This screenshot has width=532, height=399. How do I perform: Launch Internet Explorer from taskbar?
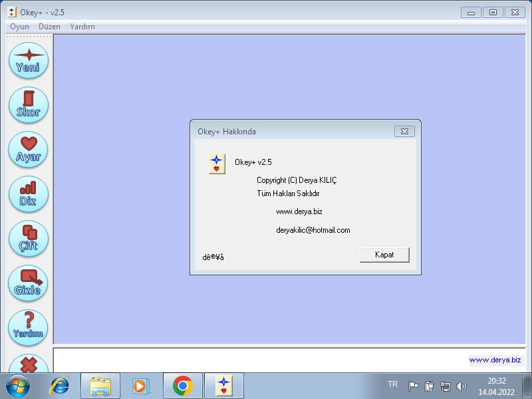(x=60, y=386)
